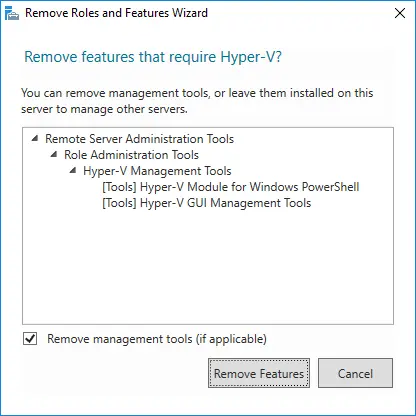Cancel the feature removal dialog

click(x=355, y=373)
